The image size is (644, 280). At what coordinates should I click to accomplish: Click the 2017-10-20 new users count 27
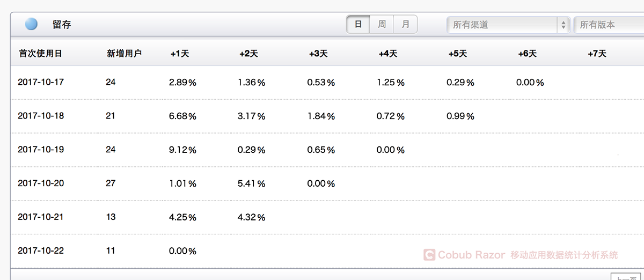point(111,183)
